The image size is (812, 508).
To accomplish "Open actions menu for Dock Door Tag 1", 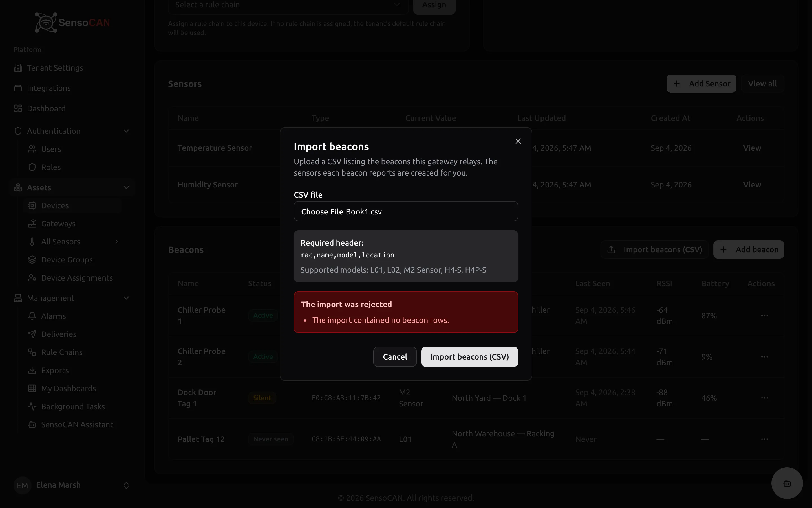I will click(764, 398).
